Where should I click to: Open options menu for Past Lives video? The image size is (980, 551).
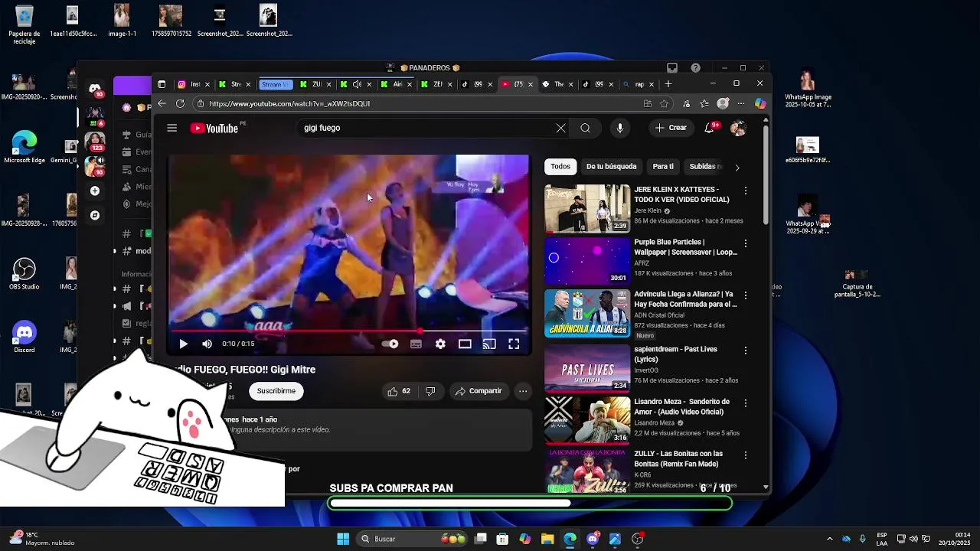tap(746, 350)
